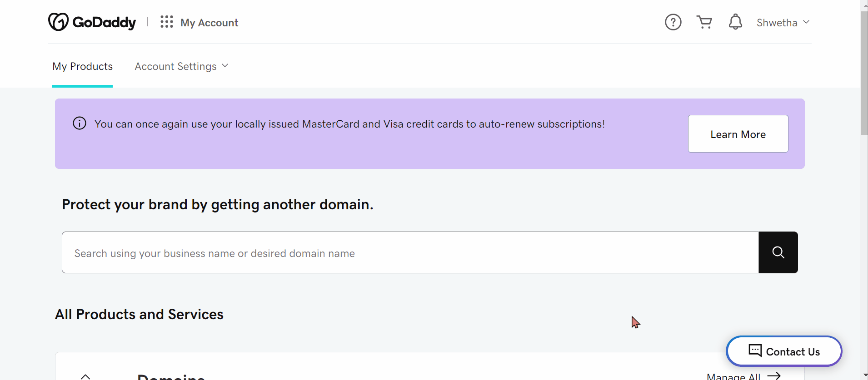Click the scrollbar down arrow
This screenshot has width=868, height=380.
[x=864, y=376]
